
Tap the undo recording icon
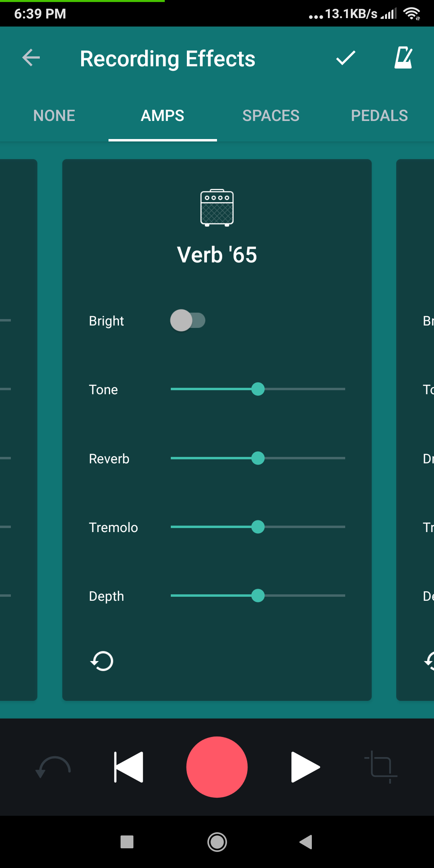click(53, 767)
